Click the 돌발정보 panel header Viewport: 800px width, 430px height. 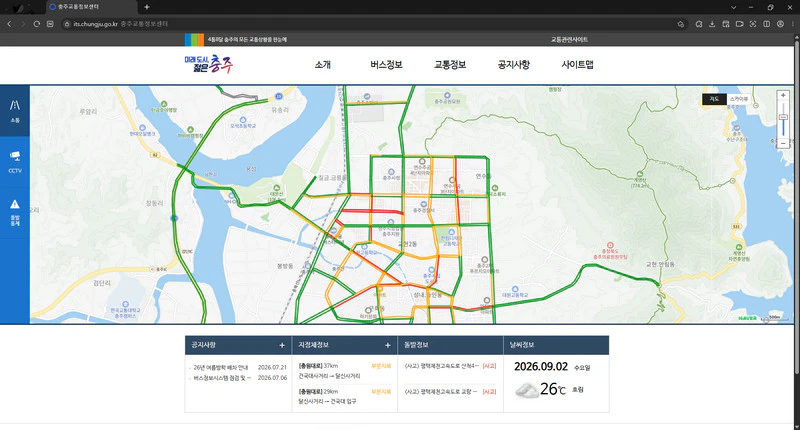[x=450, y=345]
